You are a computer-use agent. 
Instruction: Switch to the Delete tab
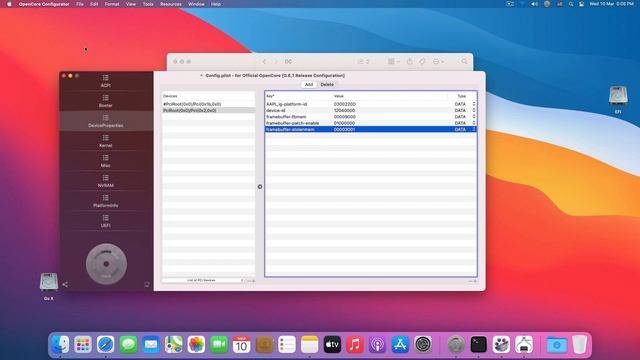pos(327,84)
